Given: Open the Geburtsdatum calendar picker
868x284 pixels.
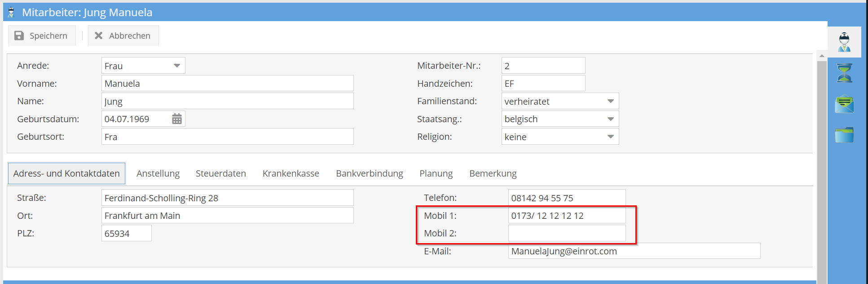Looking at the screenshot, I should [177, 119].
